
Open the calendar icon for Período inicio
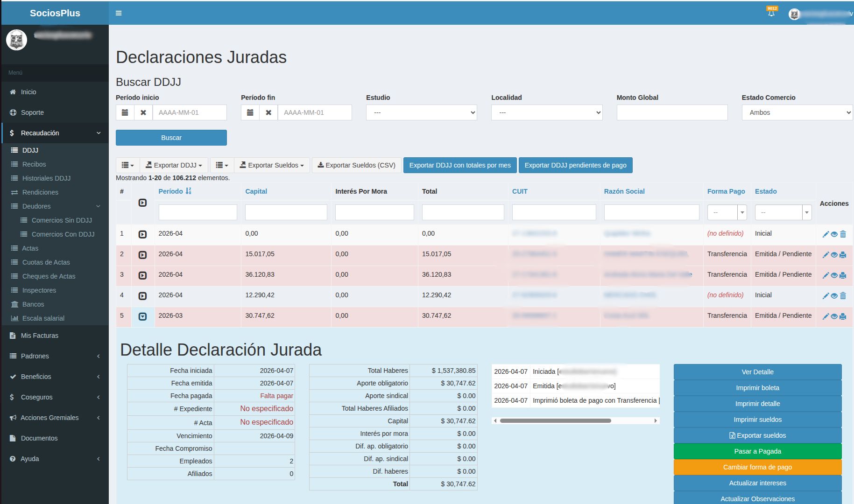(125, 112)
